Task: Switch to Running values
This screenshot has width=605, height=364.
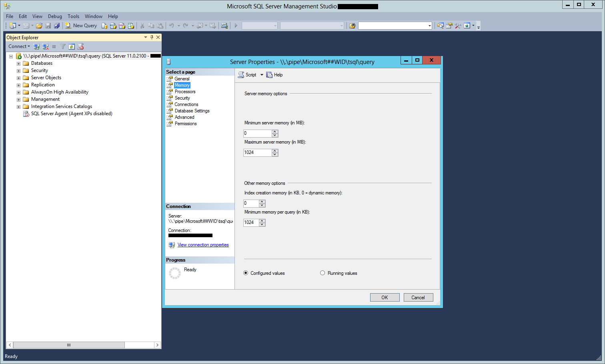Action: [x=323, y=273]
